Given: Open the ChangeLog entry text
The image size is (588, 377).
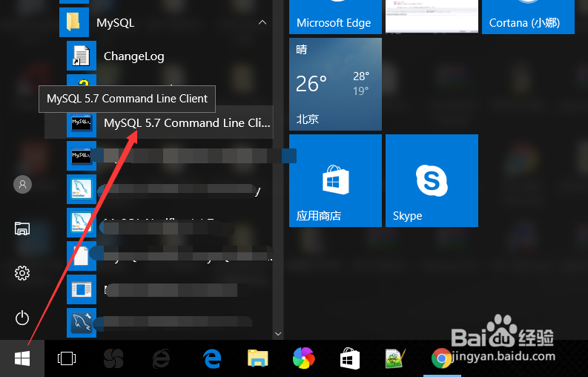Looking at the screenshot, I should 134,56.
